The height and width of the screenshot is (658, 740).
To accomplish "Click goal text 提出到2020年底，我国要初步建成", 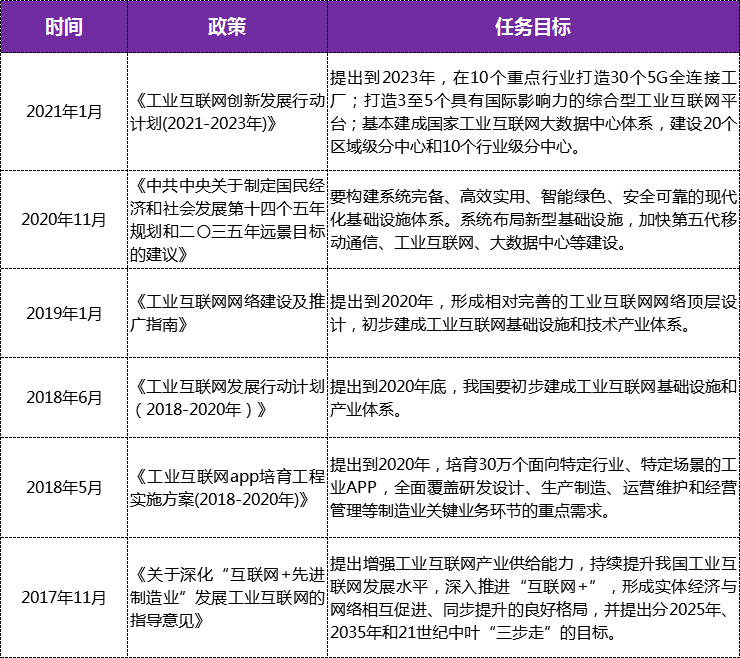I will 533,397.
